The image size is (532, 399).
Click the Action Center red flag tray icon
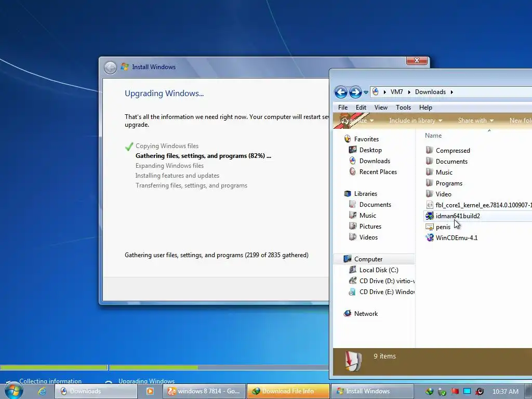(x=455, y=392)
